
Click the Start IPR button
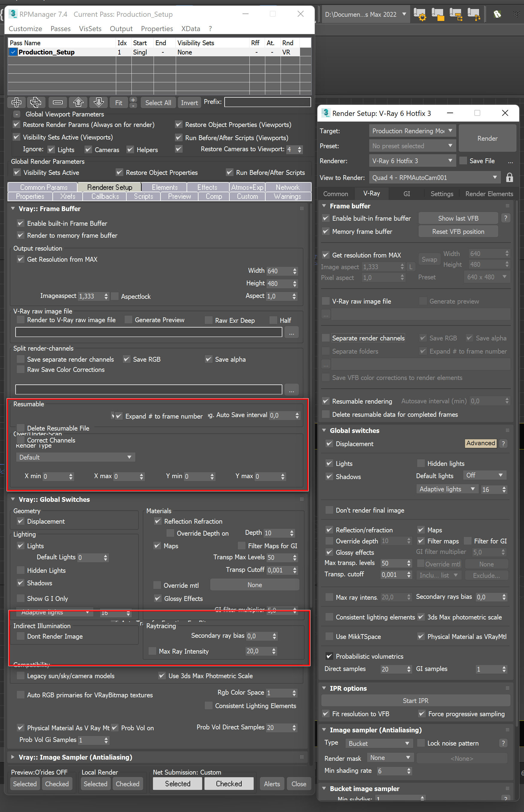coord(416,700)
